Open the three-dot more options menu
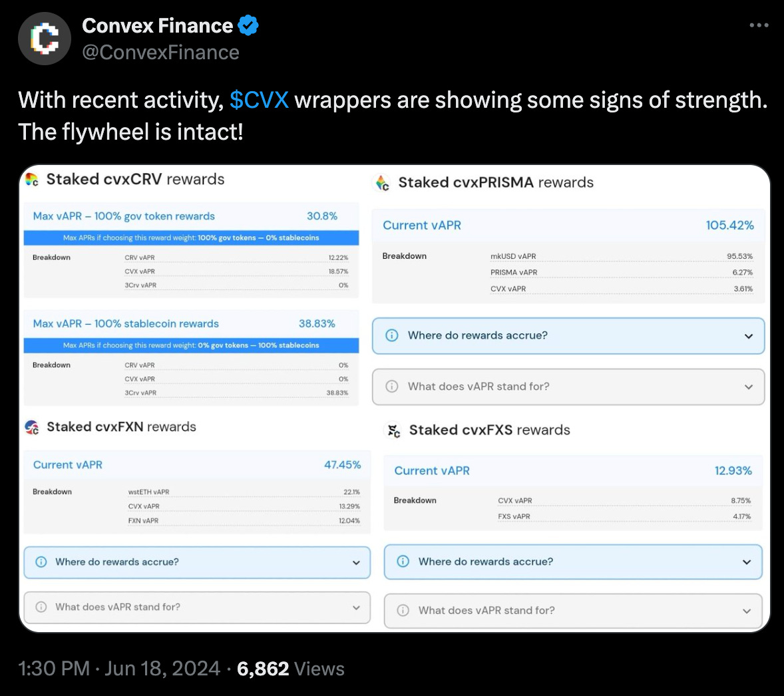This screenshot has width=784, height=696. [759, 25]
